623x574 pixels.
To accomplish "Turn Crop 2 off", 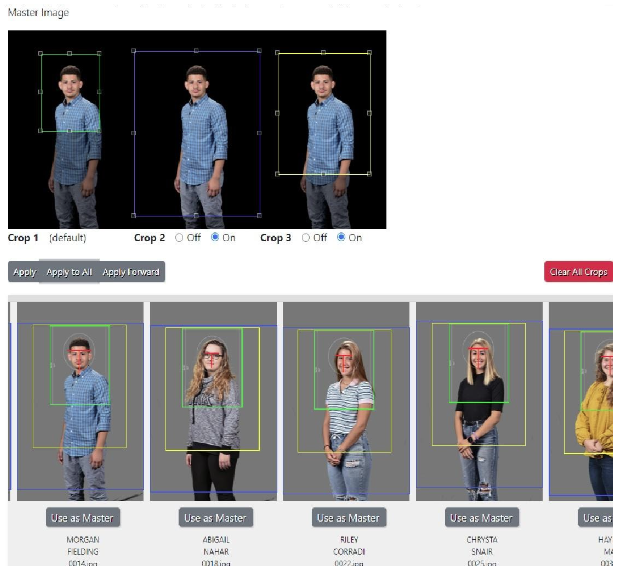I will (180, 238).
